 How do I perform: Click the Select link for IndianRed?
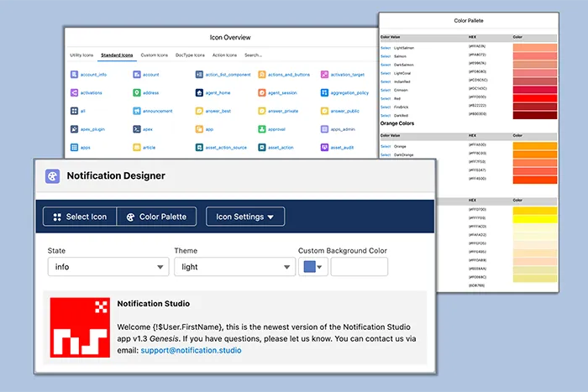tap(386, 81)
